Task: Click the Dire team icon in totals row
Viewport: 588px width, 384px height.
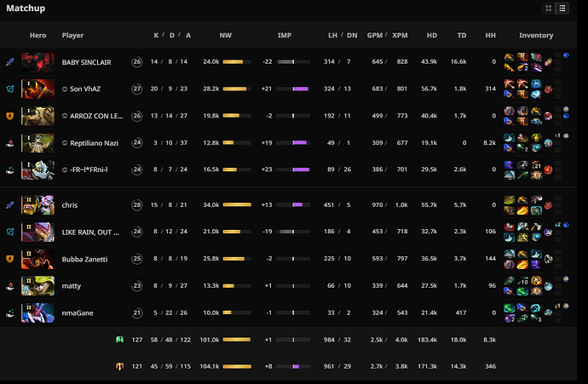Action: (x=119, y=366)
